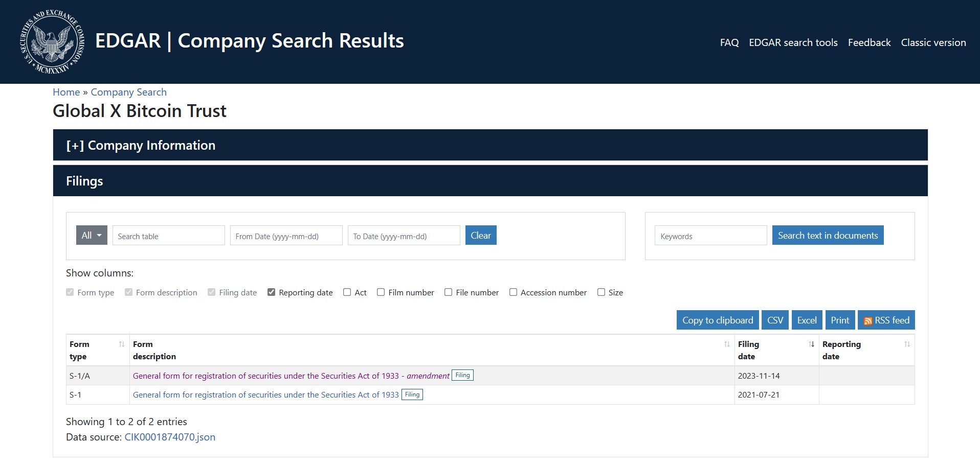Click the RSS feed button
This screenshot has width=980, height=465.
(x=886, y=320)
